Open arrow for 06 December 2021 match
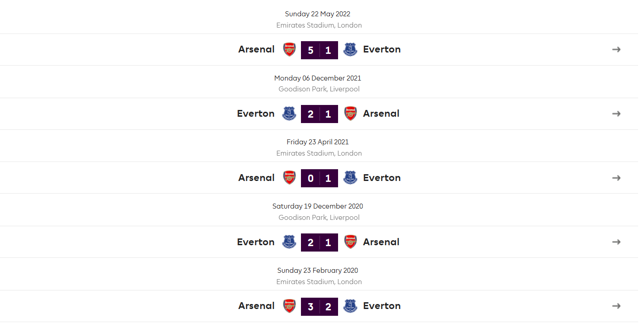 [x=616, y=114]
